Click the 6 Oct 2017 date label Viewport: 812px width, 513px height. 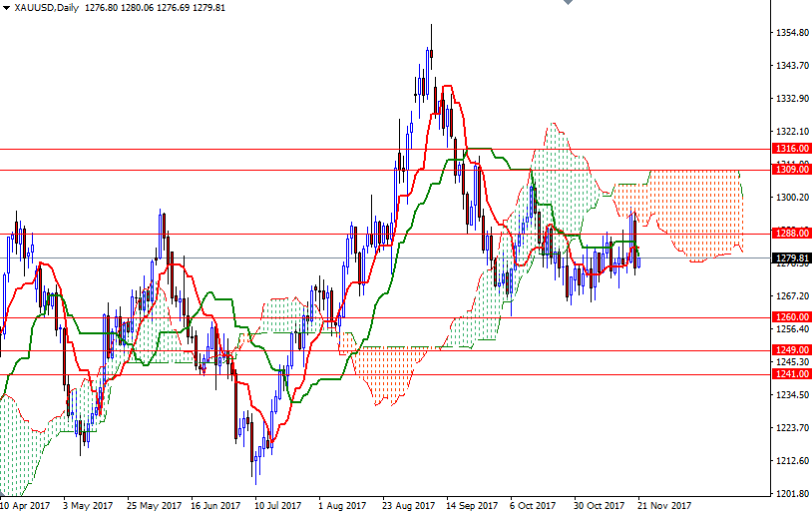[x=532, y=505]
